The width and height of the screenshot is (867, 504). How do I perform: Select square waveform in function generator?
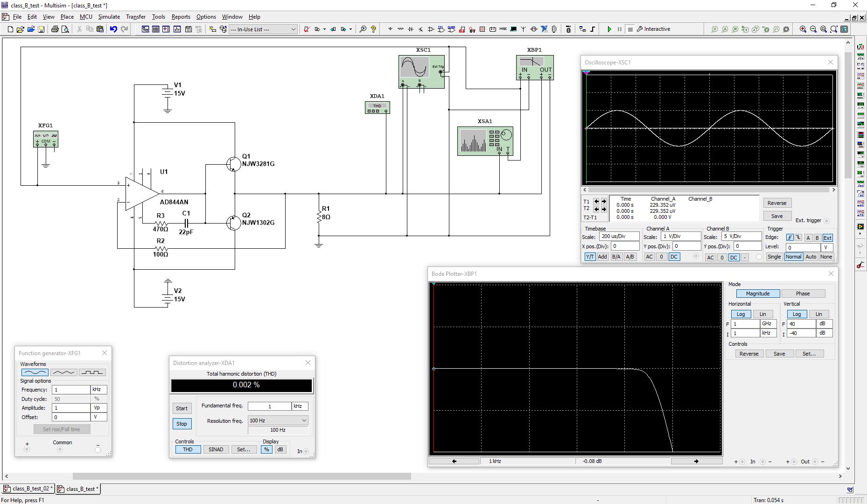coord(92,372)
